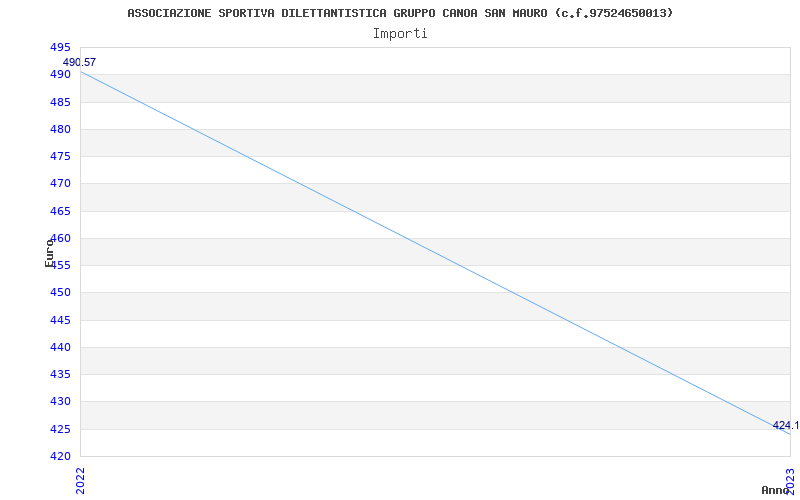The width and height of the screenshot is (800, 500).
Task: Click the 424.1 data point label
Action: pyautogui.click(x=786, y=425)
